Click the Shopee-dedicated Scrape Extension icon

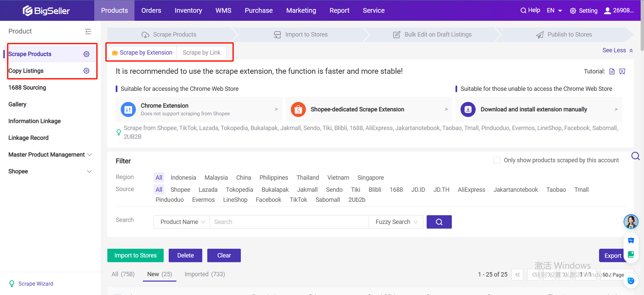pos(298,110)
